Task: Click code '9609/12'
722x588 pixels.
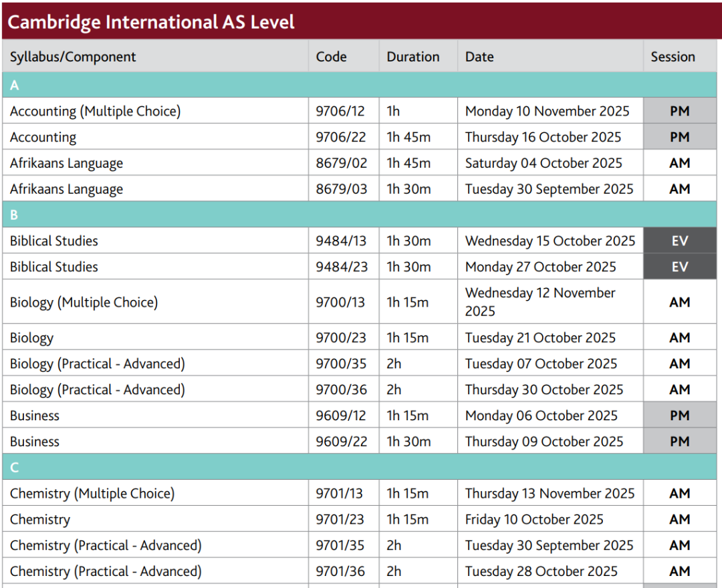Action: pyautogui.click(x=341, y=416)
